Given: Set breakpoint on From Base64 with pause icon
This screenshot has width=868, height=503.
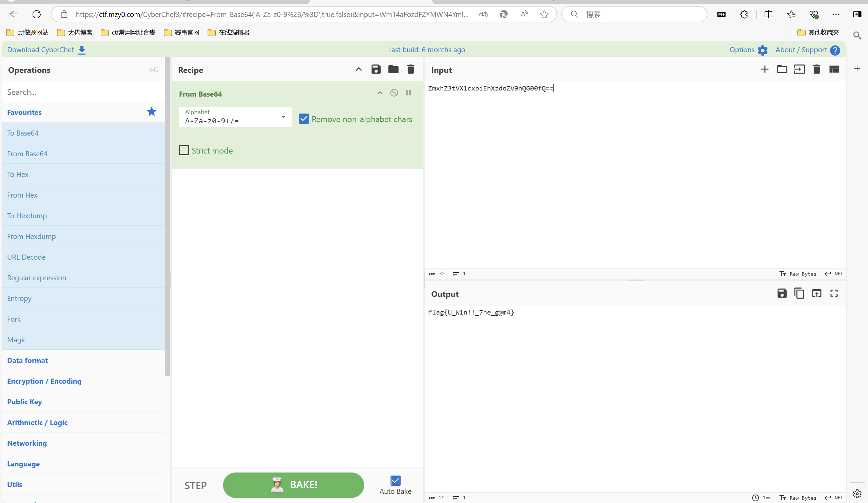Looking at the screenshot, I should click(x=408, y=93).
